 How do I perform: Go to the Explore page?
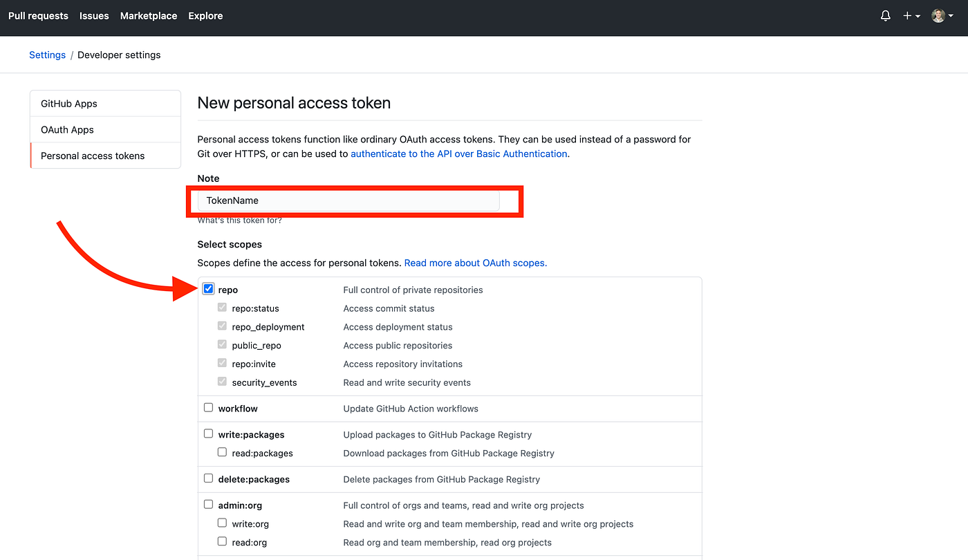pyautogui.click(x=205, y=15)
